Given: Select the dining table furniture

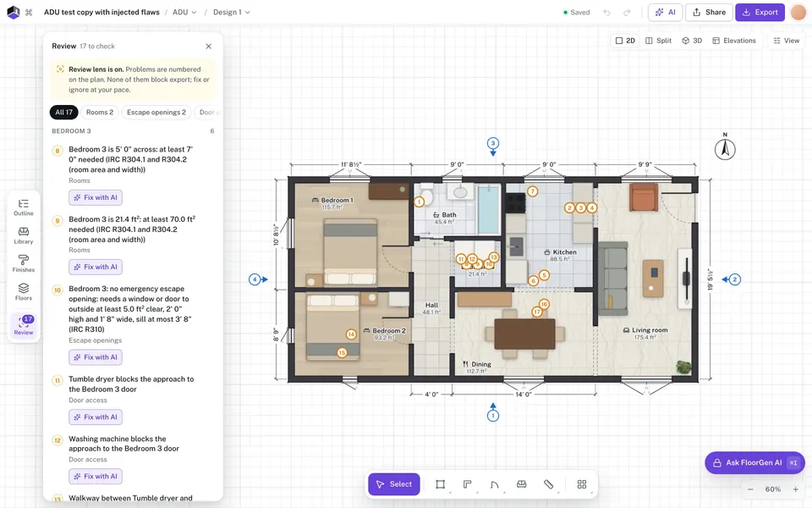Looking at the screenshot, I should (x=524, y=334).
